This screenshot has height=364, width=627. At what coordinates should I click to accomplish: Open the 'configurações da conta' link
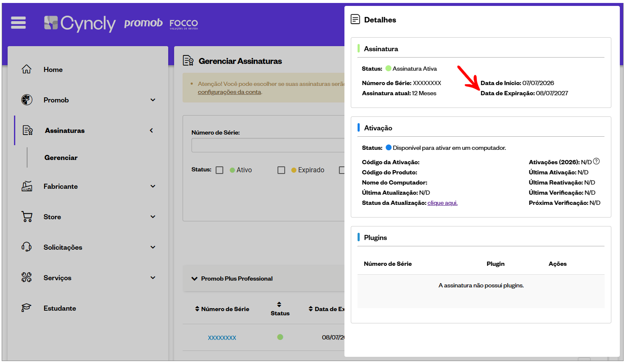pos(230,92)
